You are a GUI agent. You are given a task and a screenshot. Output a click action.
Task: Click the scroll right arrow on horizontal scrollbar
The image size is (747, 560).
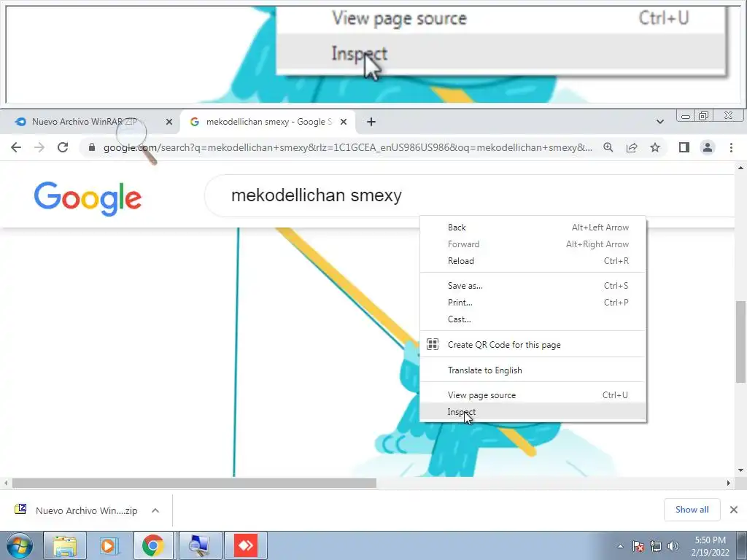pyautogui.click(x=729, y=483)
